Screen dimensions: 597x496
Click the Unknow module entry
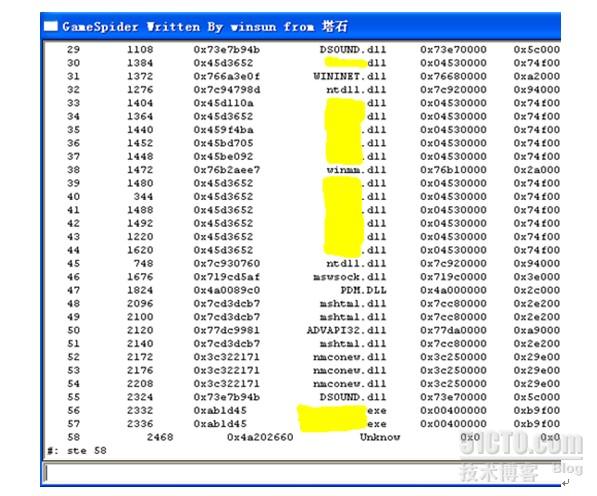[x=380, y=437]
